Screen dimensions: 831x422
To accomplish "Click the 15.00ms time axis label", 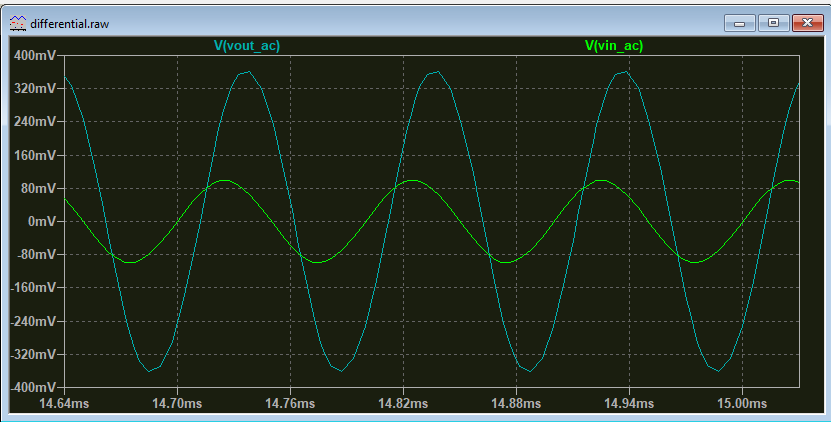I will click(x=742, y=403).
